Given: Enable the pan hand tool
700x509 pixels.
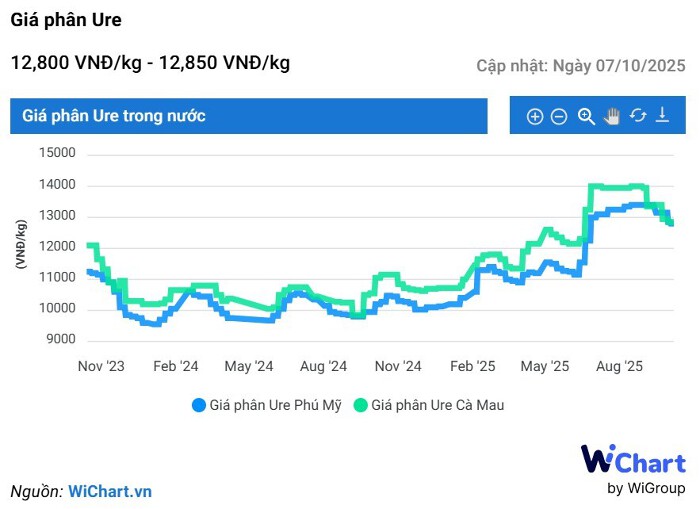Looking at the screenshot, I should (612, 116).
